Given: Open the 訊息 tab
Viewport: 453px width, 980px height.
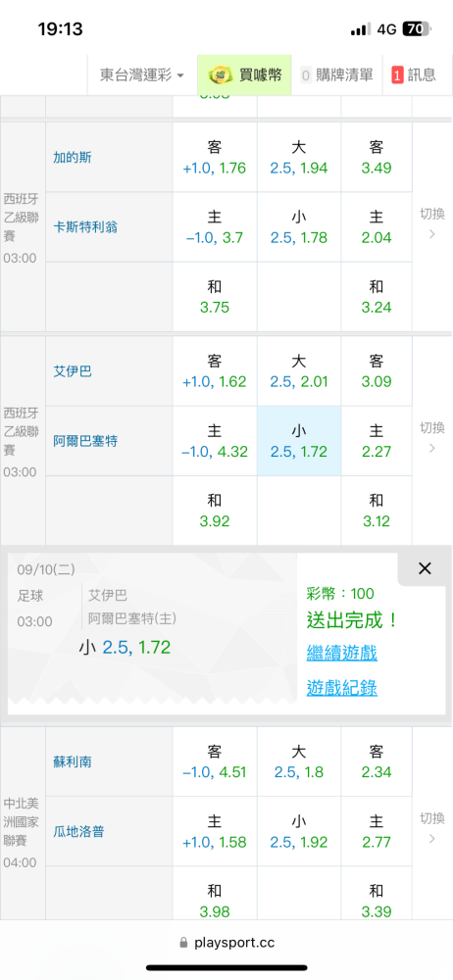Looking at the screenshot, I should tap(414, 75).
